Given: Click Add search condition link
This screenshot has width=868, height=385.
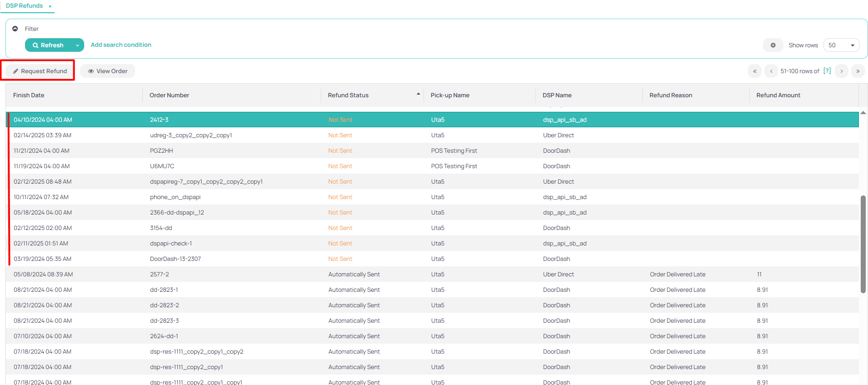Looking at the screenshot, I should tap(121, 45).
